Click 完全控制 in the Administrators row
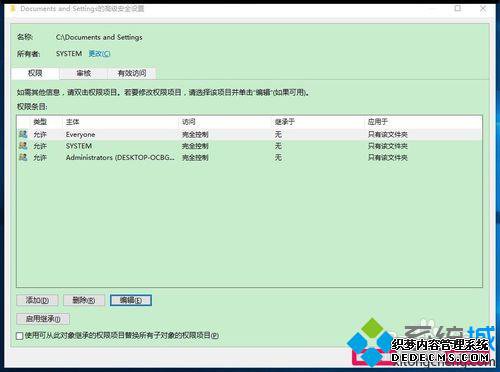 pos(195,157)
